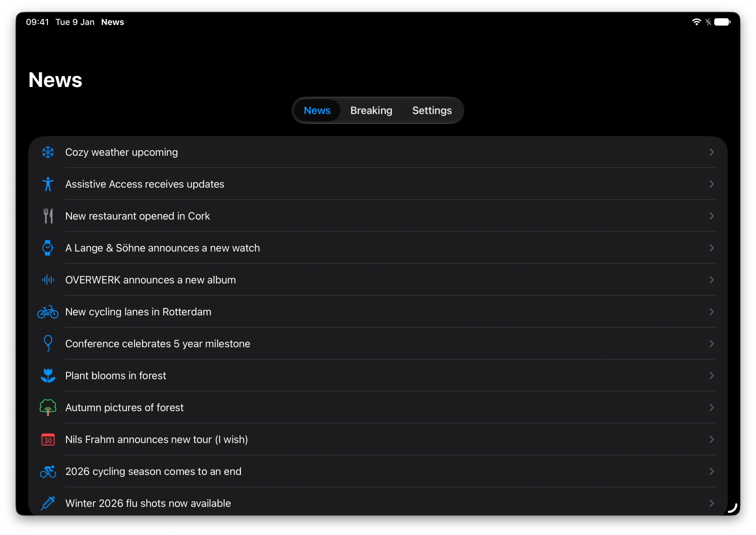
Task: Click the 09:41 clock in status bar
Action: coord(37,22)
